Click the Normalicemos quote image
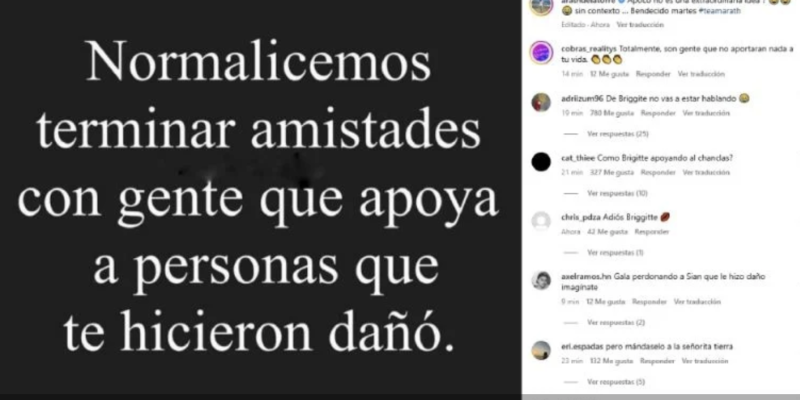The height and width of the screenshot is (400, 800). [x=260, y=196]
